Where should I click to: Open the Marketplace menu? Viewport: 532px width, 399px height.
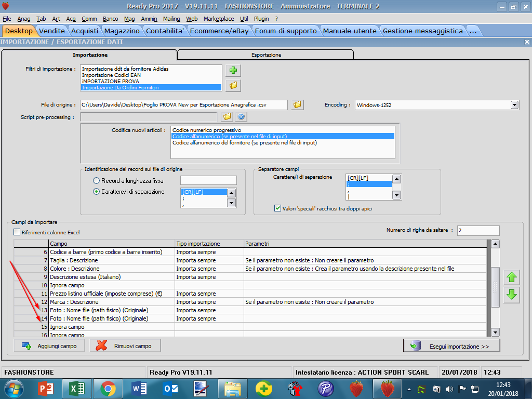(x=219, y=19)
